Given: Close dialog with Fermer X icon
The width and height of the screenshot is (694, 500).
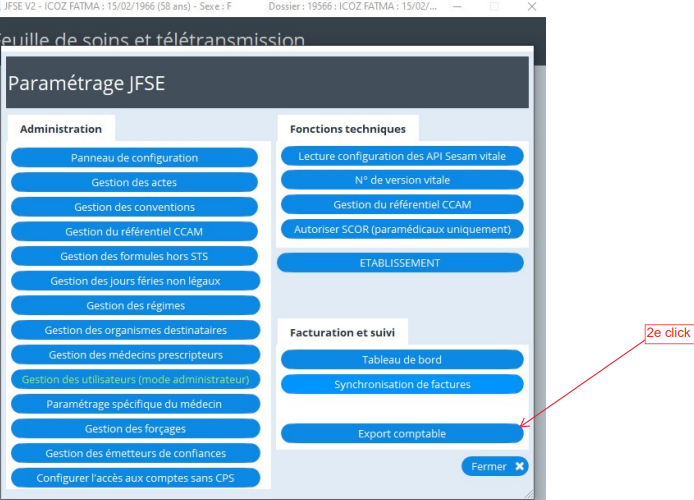Looking at the screenshot, I should [x=519, y=467].
